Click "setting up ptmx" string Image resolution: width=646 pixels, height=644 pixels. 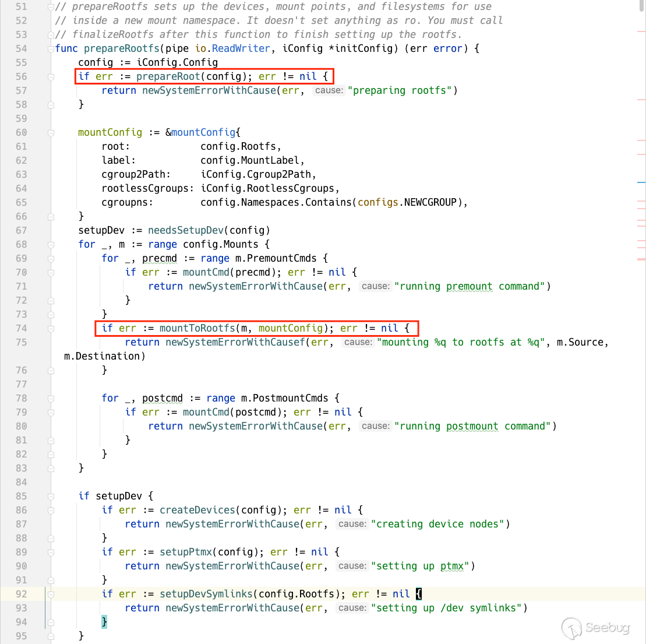point(420,566)
